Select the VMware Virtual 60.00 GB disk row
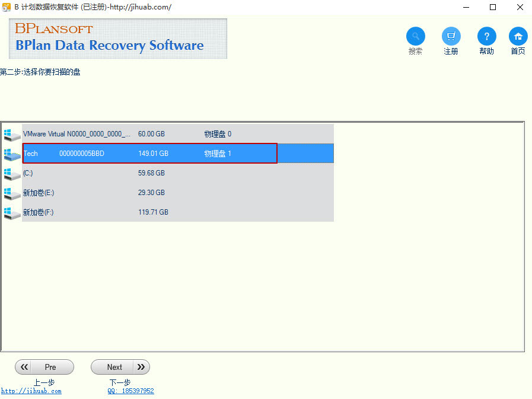The height and width of the screenshot is (399, 532). click(178, 134)
